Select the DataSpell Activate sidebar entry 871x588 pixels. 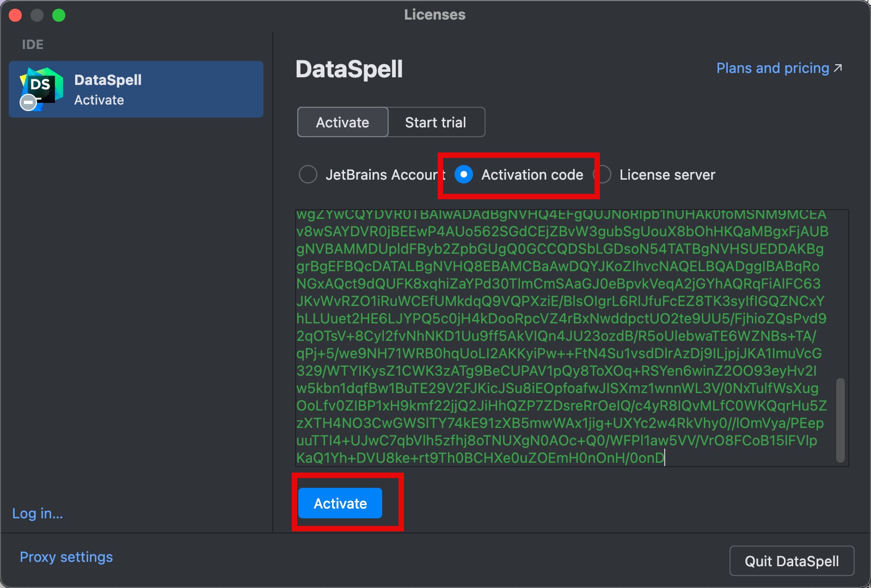(136, 89)
